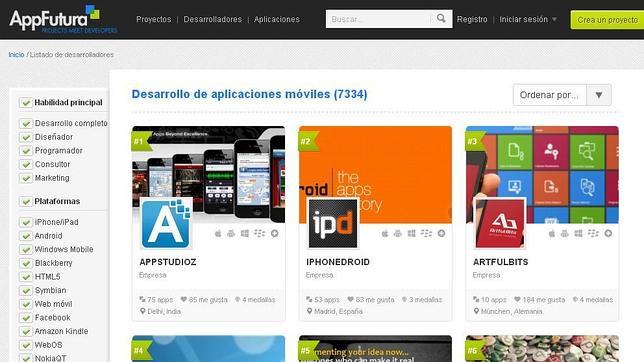Toggle the HTML5 checkbox
The height and width of the screenshot is (362, 644).
point(25,277)
